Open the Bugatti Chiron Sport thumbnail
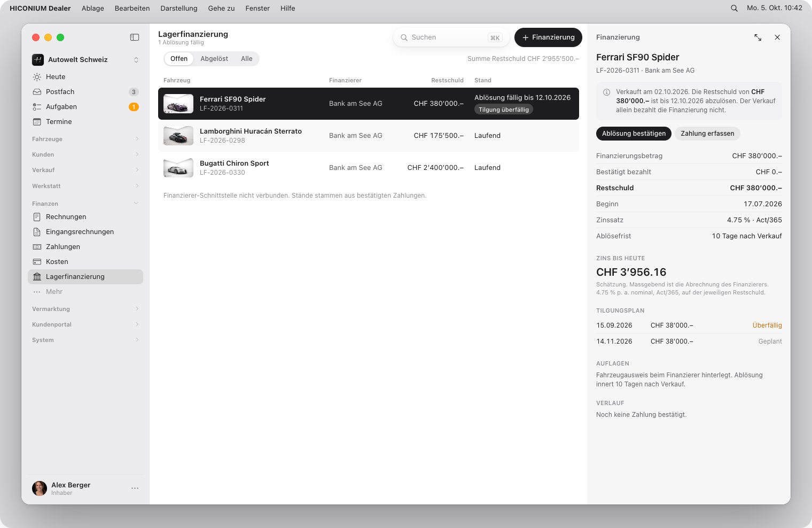Viewport: 812px width, 528px height. pyautogui.click(x=178, y=168)
